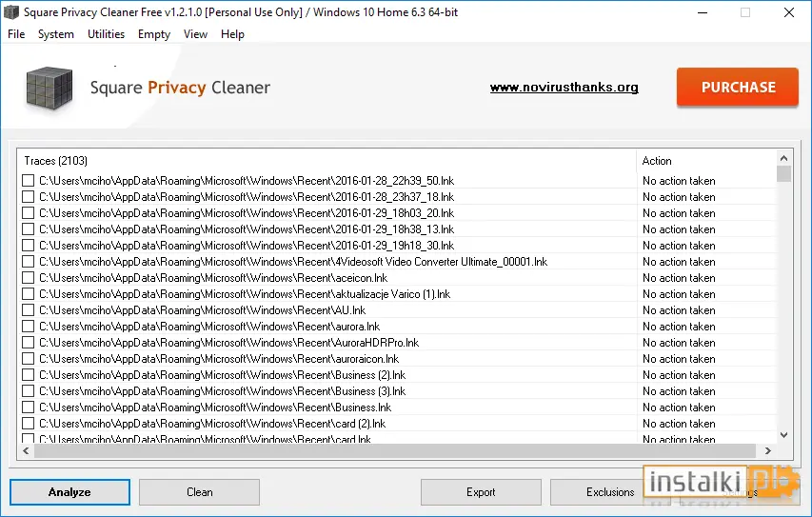Check the 2016-01-28_22h39_50.lnk trace checkbox

[28, 181]
